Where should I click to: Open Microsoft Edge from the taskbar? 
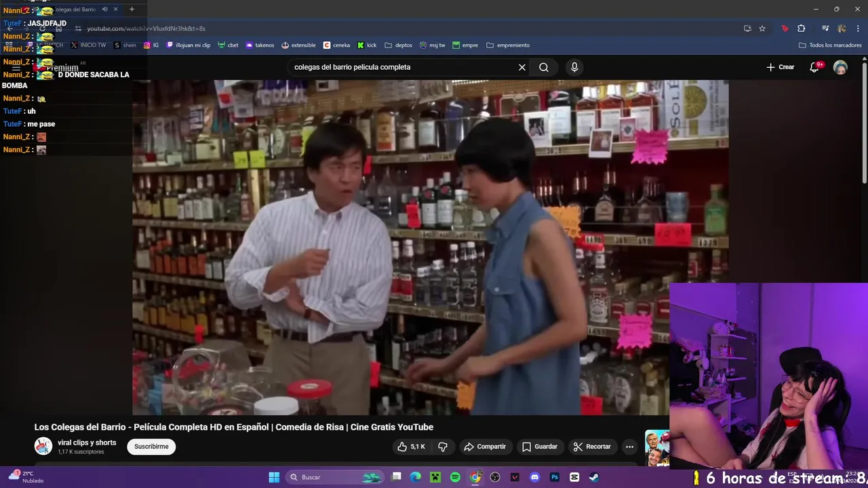[416, 477]
